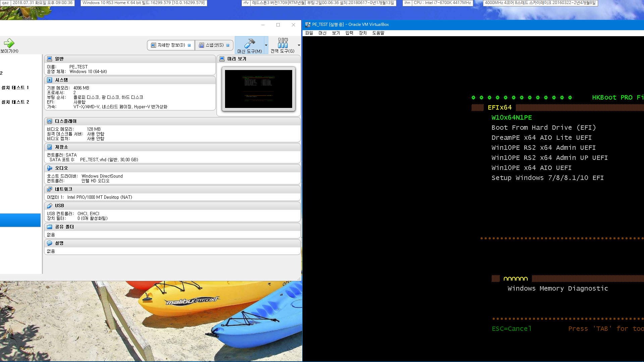Click the System (시스템) section icon

[x=50, y=80]
